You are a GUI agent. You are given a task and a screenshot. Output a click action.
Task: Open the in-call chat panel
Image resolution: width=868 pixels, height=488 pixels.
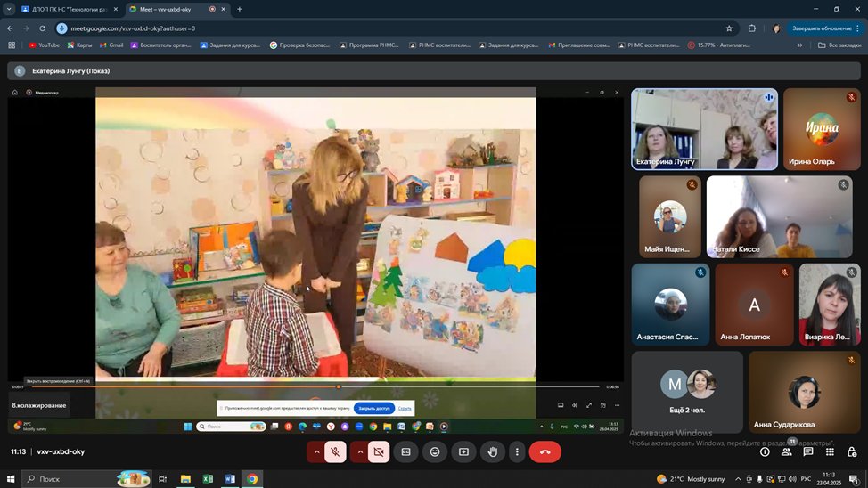click(808, 452)
